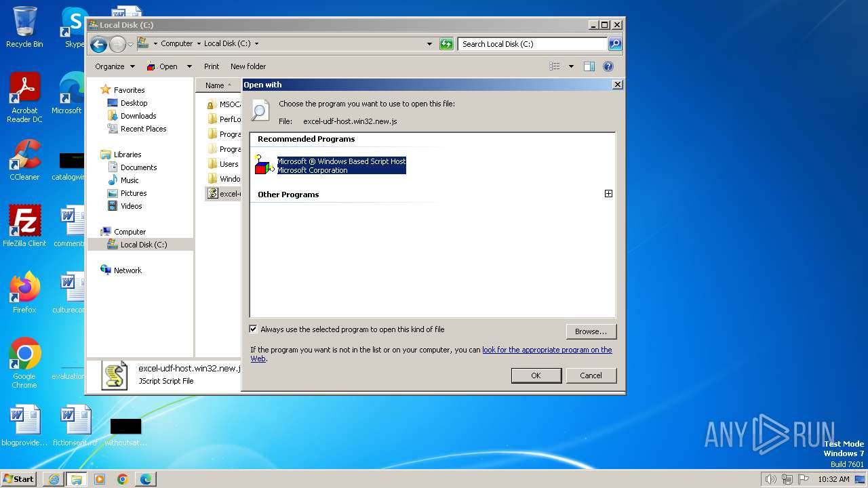Open the dropdown arrow next to Open

point(189,66)
